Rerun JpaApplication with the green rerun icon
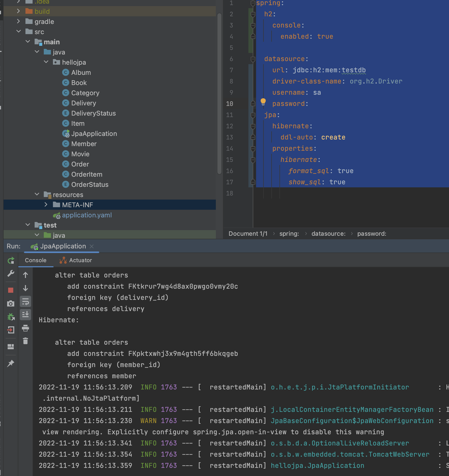This screenshot has height=476, width=449. [x=11, y=260]
